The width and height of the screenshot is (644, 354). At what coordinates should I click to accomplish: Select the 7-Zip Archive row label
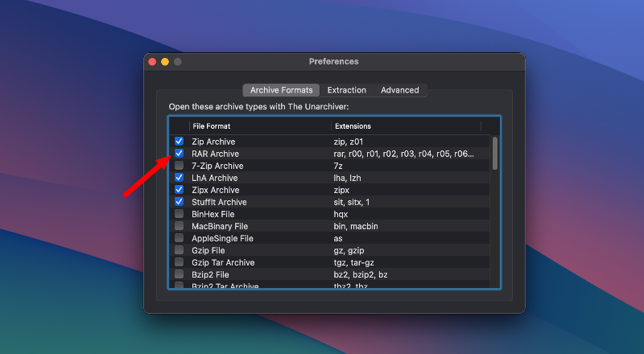[217, 166]
